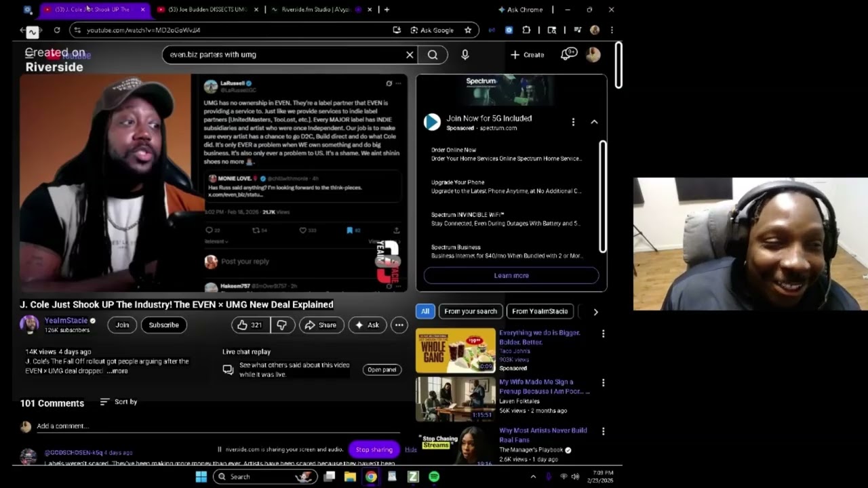Viewport: 868px width, 488px height.
Task: Open new Chrome tab with plus
Action: point(387,9)
